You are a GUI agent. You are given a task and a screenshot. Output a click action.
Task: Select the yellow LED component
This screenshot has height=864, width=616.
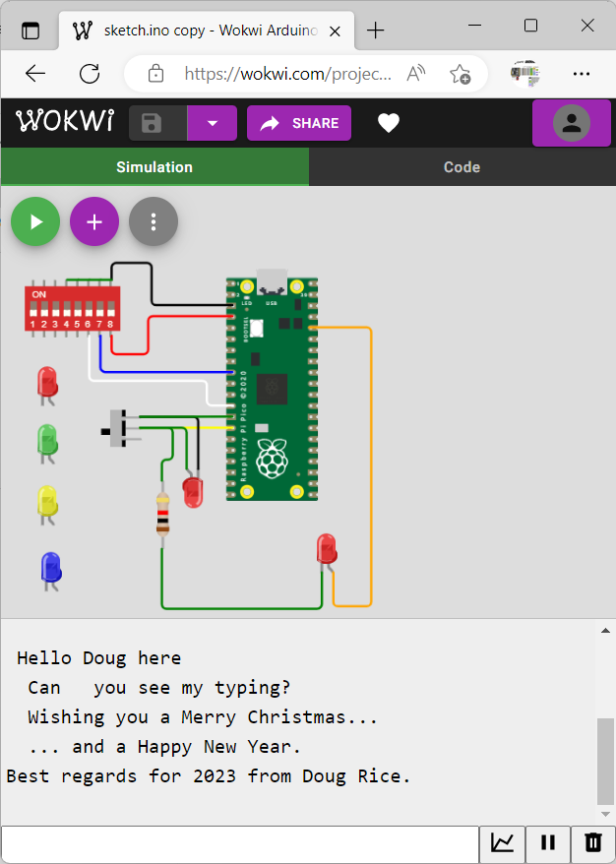coord(47,503)
